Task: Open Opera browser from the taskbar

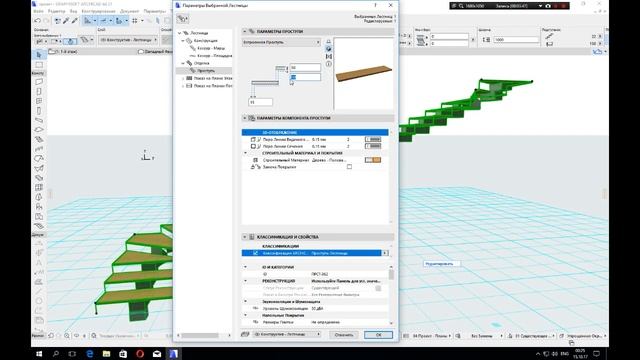Action: [140, 353]
